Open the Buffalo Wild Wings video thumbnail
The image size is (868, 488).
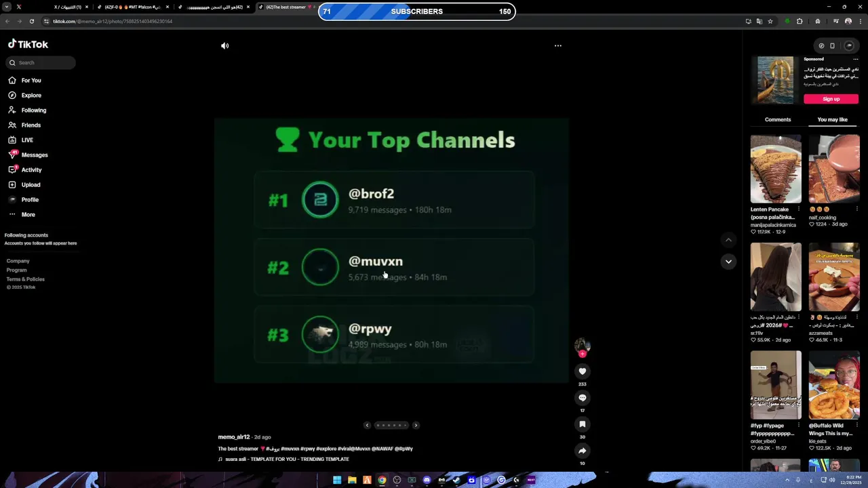[x=834, y=385]
